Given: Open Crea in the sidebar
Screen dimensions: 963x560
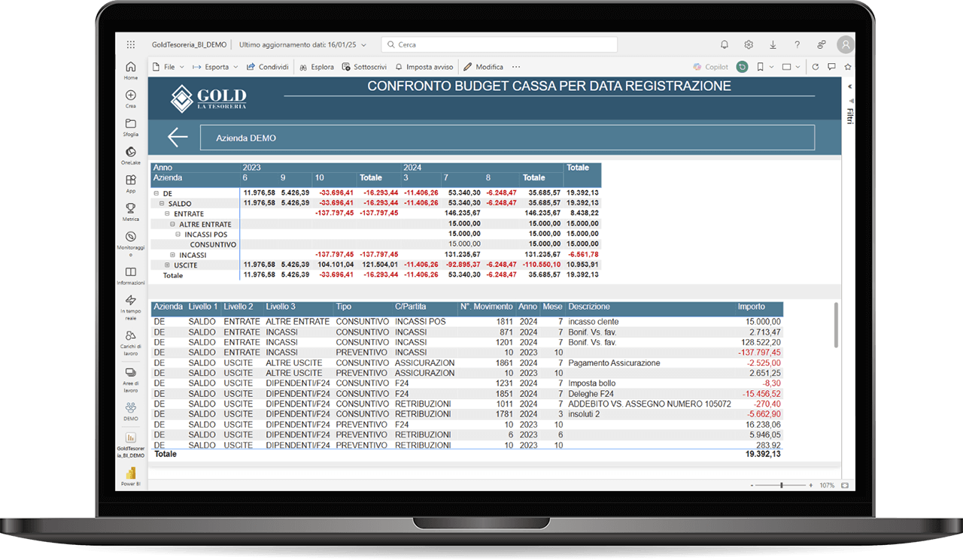Looking at the screenshot, I should 131,99.
